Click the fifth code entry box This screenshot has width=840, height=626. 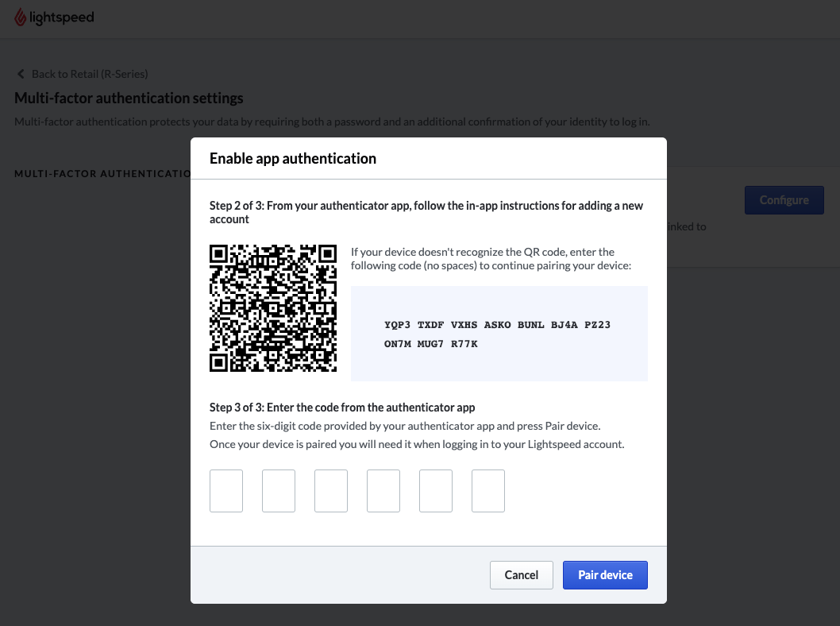[x=435, y=490]
